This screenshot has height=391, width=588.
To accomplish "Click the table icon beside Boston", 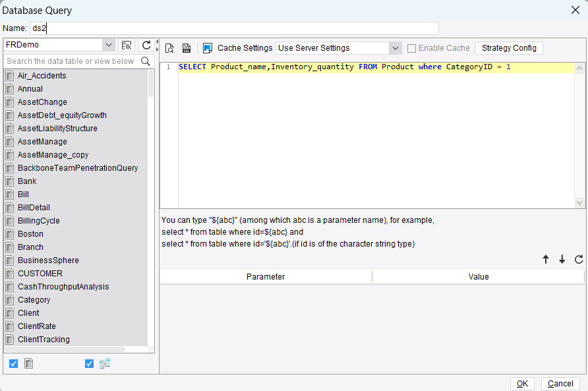I will tap(10, 234).
